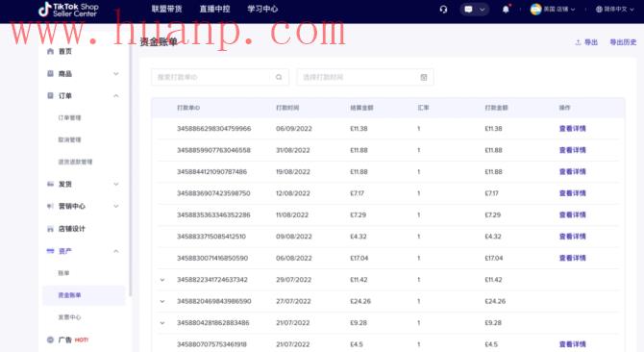Click the magnifier icon in the payout ID search box

coord(279,77)
